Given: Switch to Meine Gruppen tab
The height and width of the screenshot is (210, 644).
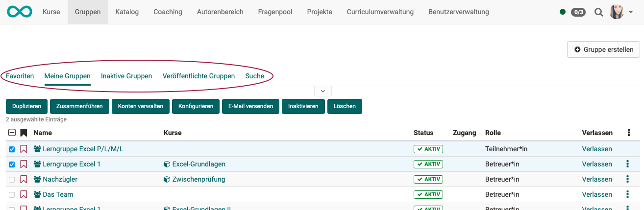Looking at the screenshot, I should [67, 76].
